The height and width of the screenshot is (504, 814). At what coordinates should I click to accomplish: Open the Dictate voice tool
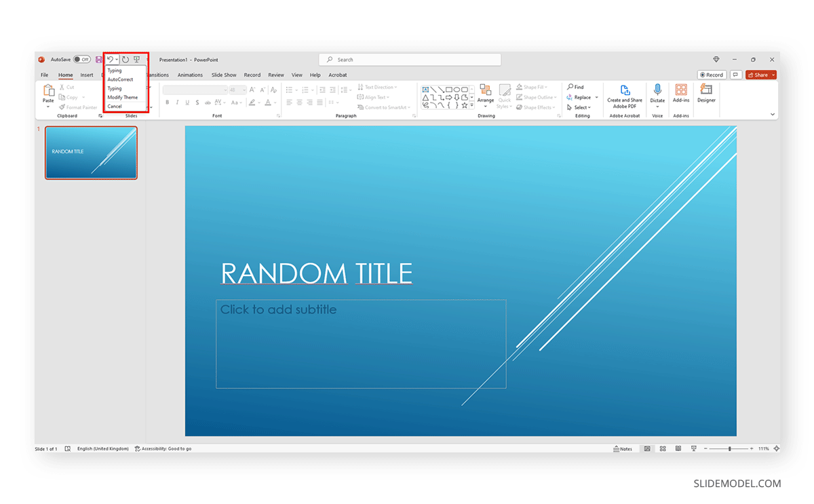(x=657, y=93)
